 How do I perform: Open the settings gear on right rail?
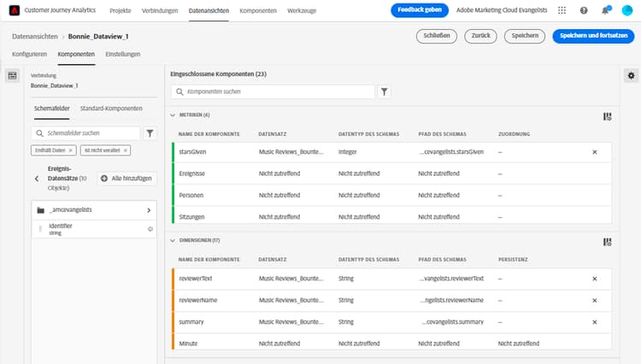point(632,75)
